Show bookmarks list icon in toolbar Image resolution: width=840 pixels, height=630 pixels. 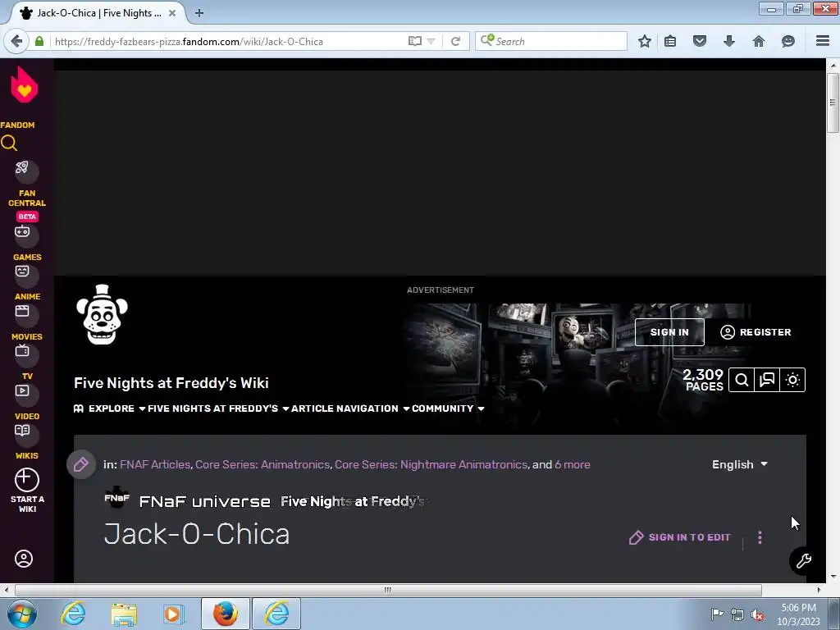click(x=670, y=41)
